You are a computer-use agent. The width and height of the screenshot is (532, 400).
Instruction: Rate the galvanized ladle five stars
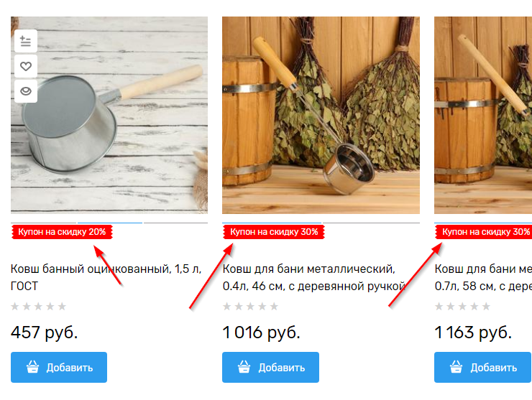pos(62,307)
